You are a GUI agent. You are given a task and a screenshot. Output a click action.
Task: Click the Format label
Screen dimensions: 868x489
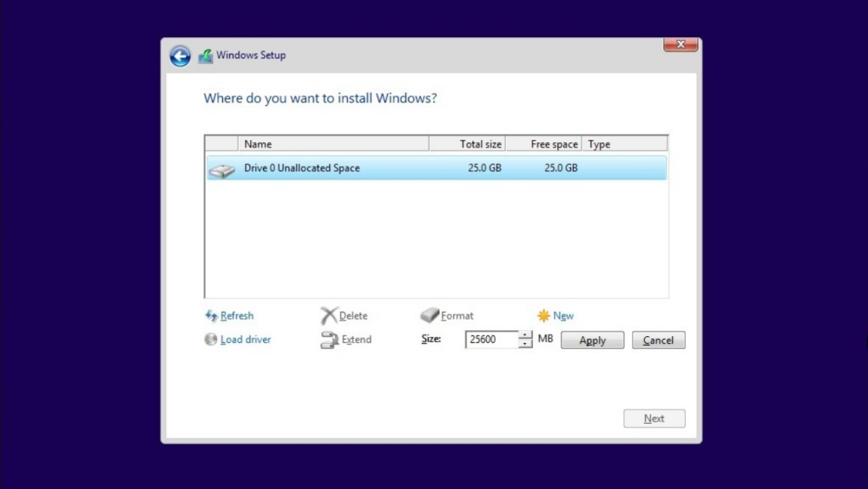pyautogui.click(x=457, y=315)
